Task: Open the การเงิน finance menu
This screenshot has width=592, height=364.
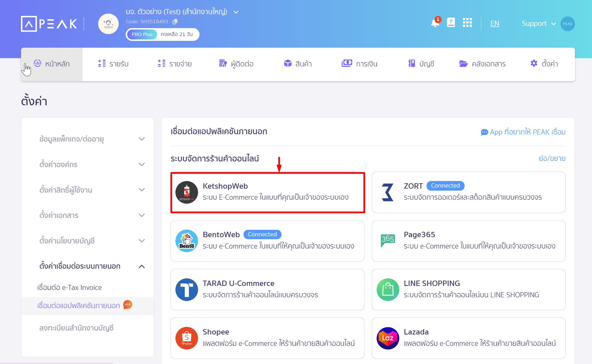Action: 359,64
